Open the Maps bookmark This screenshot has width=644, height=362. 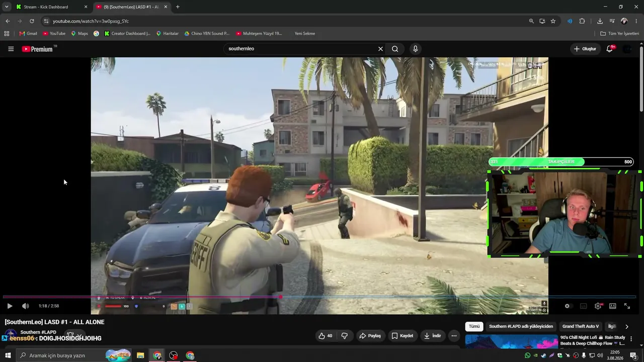pyautogui.click(x=79, y=34)
